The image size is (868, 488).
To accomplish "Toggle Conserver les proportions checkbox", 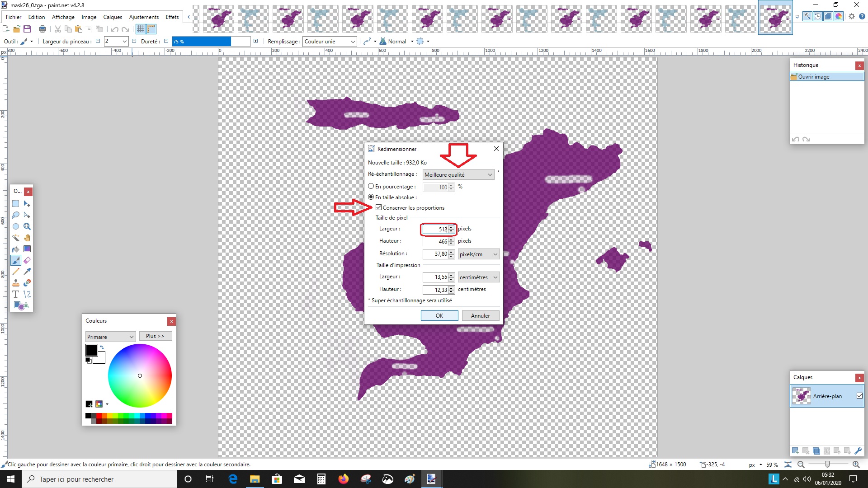I will pyautogui.click(x=378, y=207).
